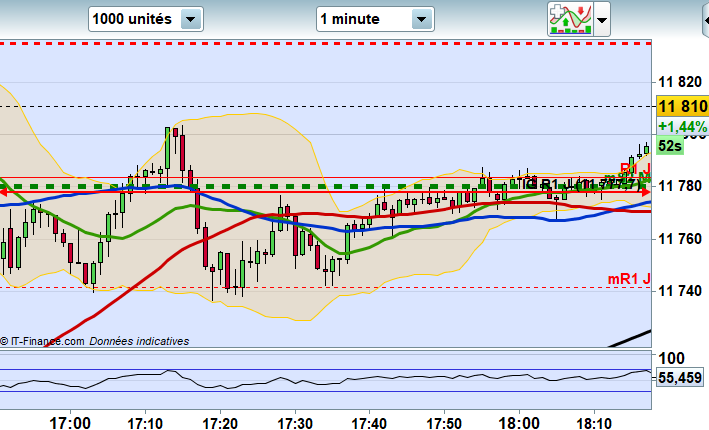Viewport: 709px width, 430px height.
Task: Click the 18:10 time axis label
Action: 594,423
